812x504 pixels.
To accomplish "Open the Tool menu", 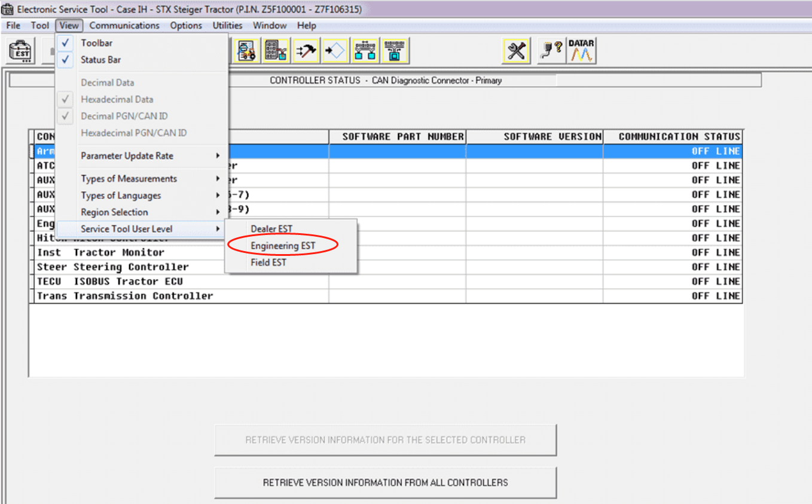I will point(40,26).
